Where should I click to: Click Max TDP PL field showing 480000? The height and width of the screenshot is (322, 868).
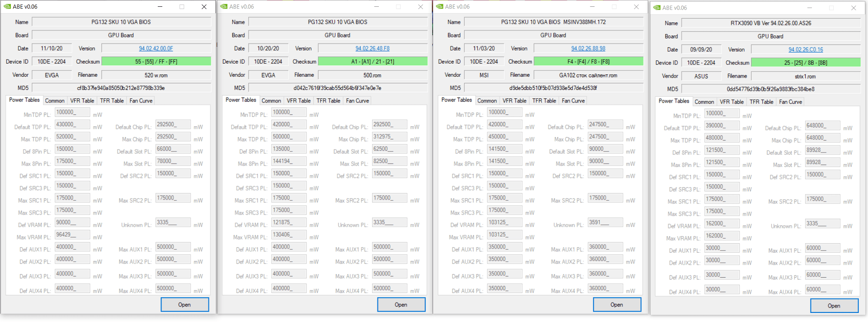pos(722,138)
